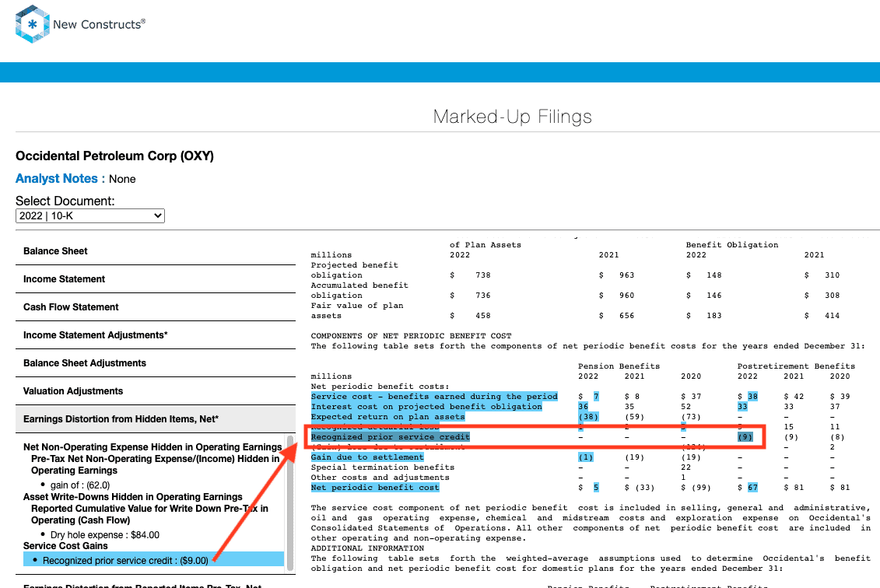880x588 pixels.
Task: Click the Dry hole expense : $84.00 item
Action: coord(105,535)
